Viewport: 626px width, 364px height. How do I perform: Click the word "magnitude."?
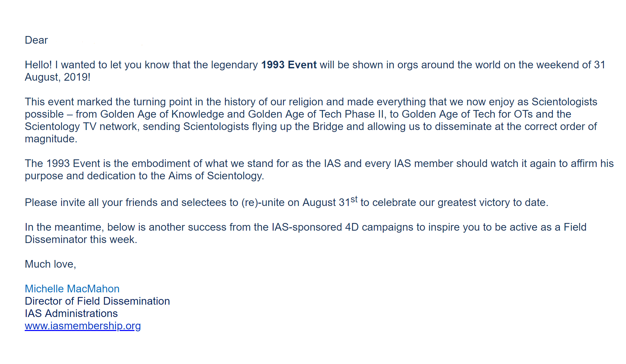(x=51, y=139)
